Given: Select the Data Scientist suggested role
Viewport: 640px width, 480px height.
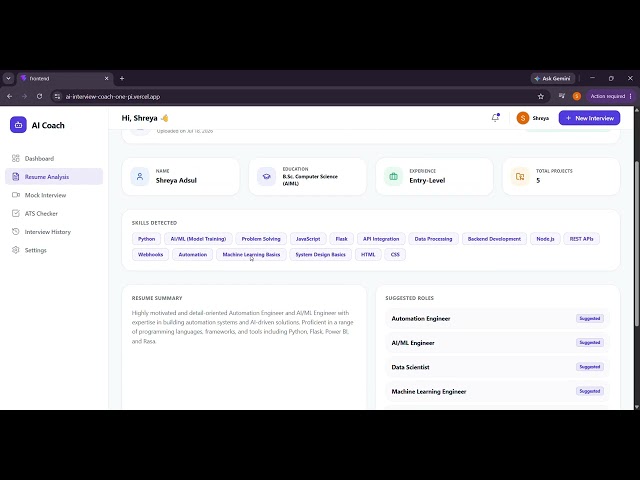Looking at the screenshot, I should click(497, 367).
